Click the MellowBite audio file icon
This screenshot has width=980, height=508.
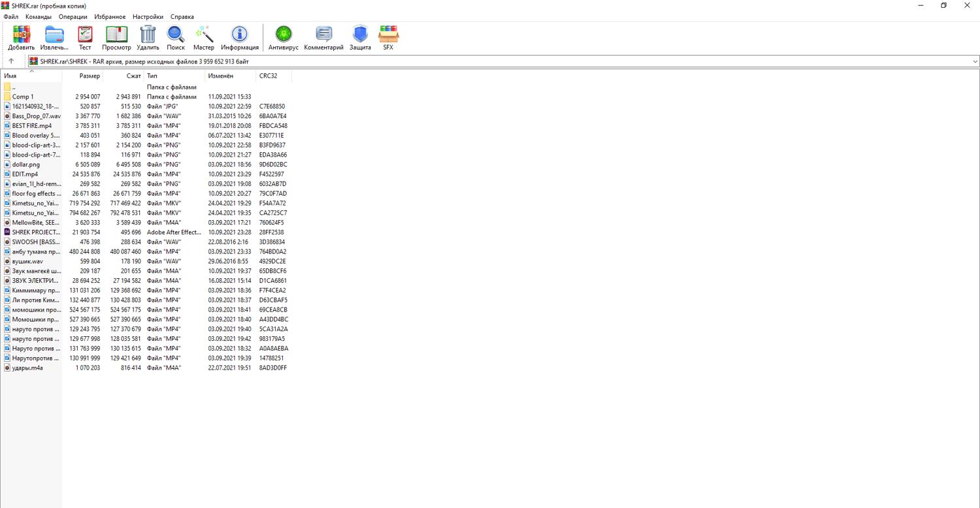(x=7, y=223)
